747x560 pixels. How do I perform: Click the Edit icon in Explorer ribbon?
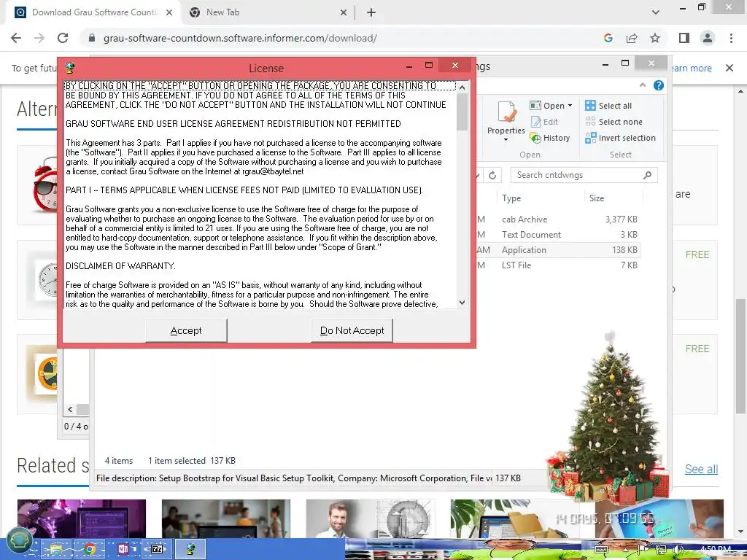535,122
